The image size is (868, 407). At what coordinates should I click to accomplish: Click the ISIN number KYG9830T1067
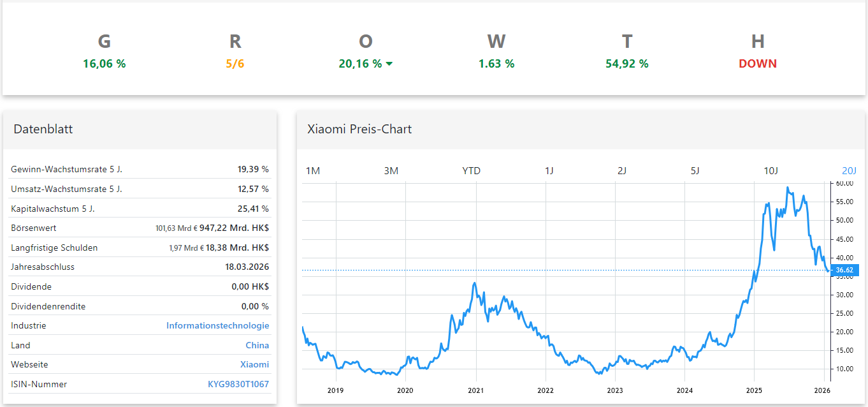tap(238, 384)
